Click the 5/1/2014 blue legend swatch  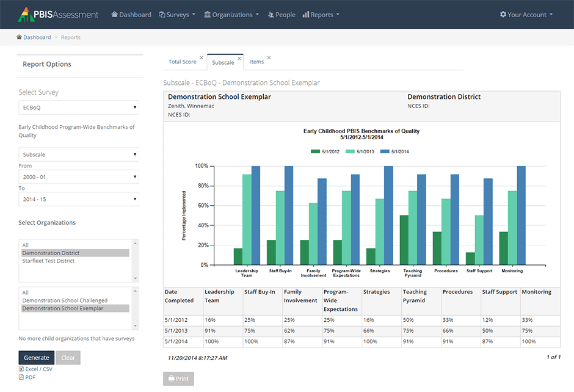[x=385, y=151]
